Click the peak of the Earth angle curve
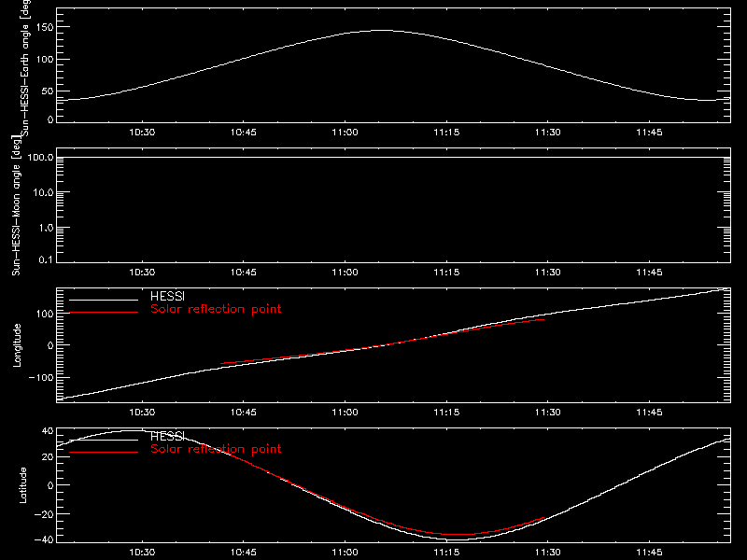The height and width of the screenshot is (560, 747). click(x=381, y=31)
